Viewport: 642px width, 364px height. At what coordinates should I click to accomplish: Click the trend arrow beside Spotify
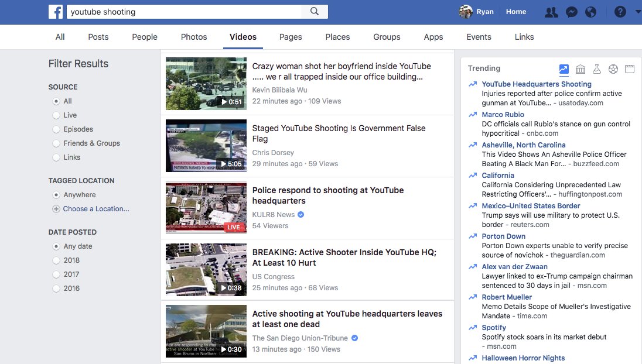[x=473, y=328]
